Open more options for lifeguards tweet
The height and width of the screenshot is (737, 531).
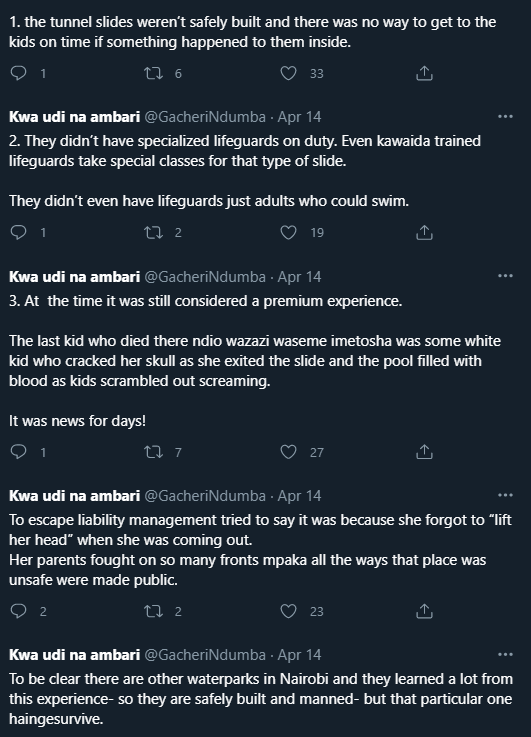pyautogui.click(x=505, y=117)
